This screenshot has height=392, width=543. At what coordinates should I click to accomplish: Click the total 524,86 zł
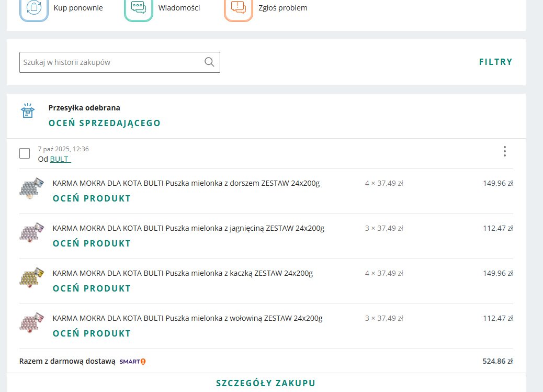tap(497, 362)
